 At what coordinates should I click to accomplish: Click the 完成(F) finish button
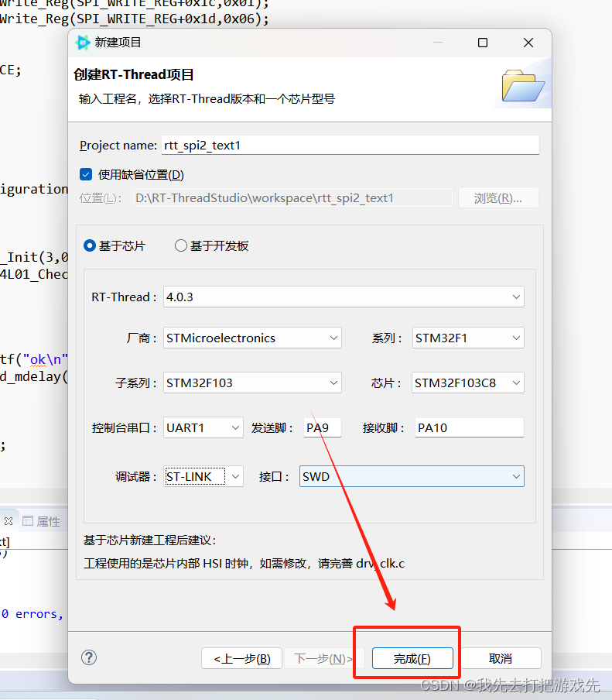pyautogui.click(x=412, y=658)
